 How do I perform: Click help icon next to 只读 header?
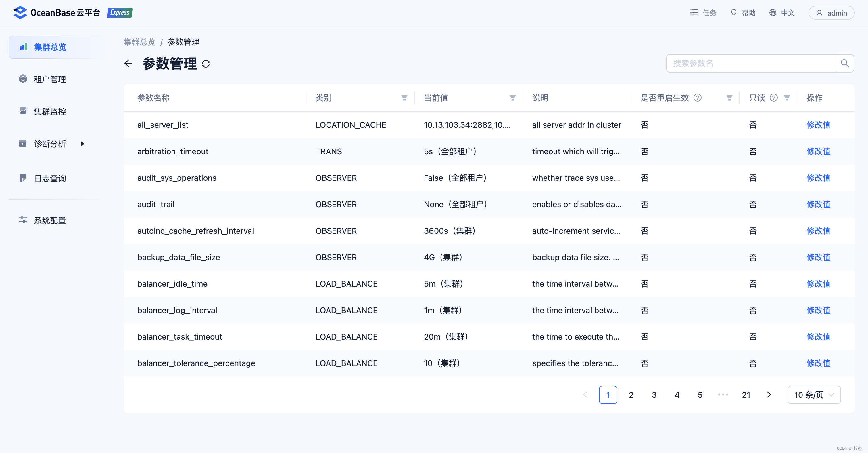click(x=774, y=98)
